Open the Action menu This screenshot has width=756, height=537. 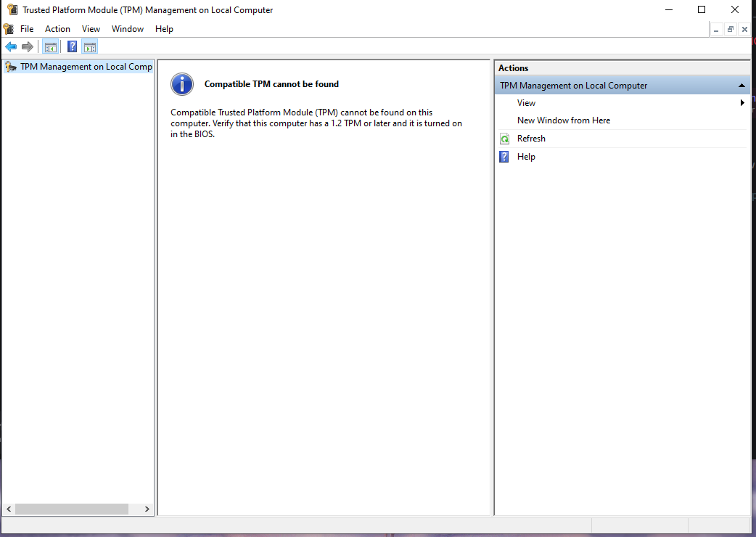(57, 29)
